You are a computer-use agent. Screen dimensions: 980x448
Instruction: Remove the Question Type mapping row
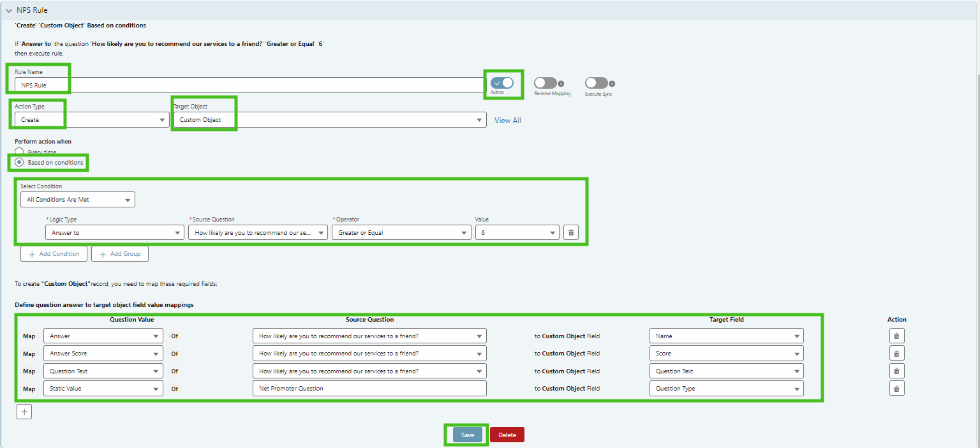pos(896,388)
